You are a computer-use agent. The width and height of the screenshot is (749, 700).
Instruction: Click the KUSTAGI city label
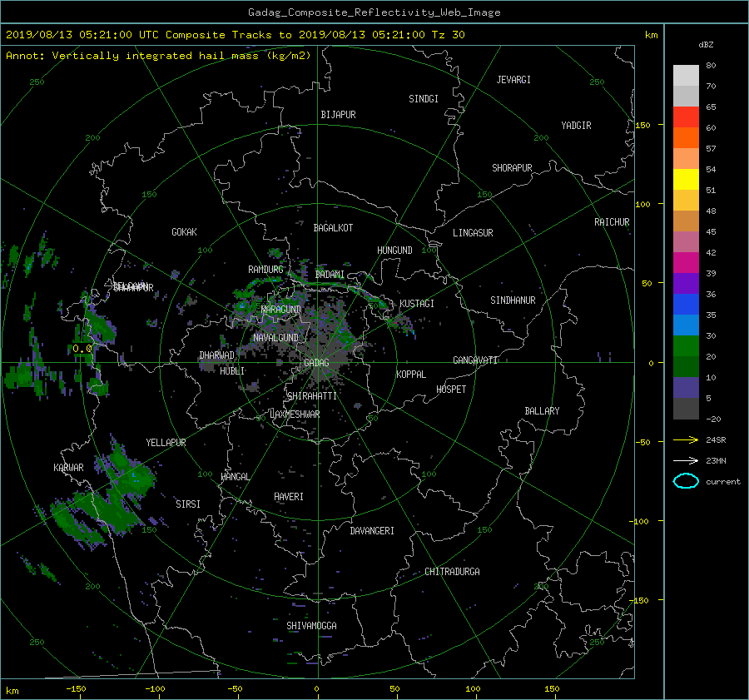(417, 304)
